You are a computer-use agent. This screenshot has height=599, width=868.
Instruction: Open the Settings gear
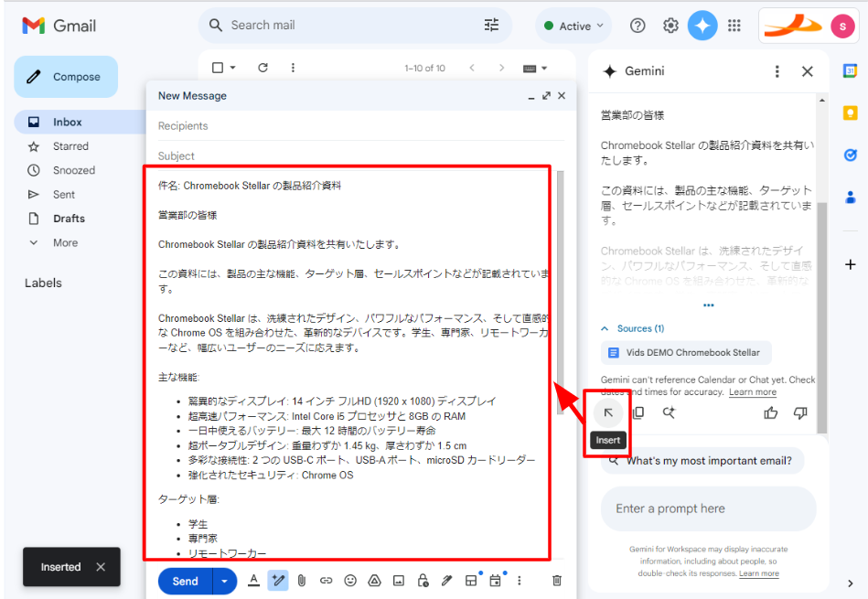click(x=670, y=26)
